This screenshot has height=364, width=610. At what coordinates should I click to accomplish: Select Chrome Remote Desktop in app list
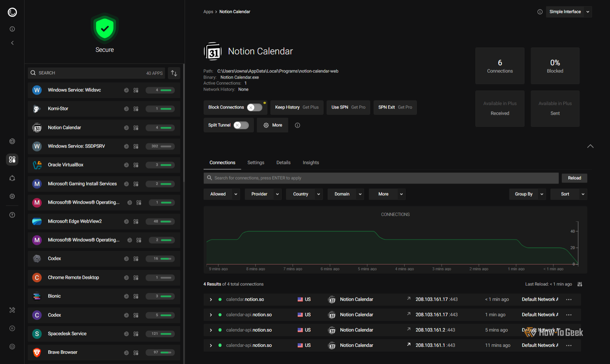[x=104, y=278]
